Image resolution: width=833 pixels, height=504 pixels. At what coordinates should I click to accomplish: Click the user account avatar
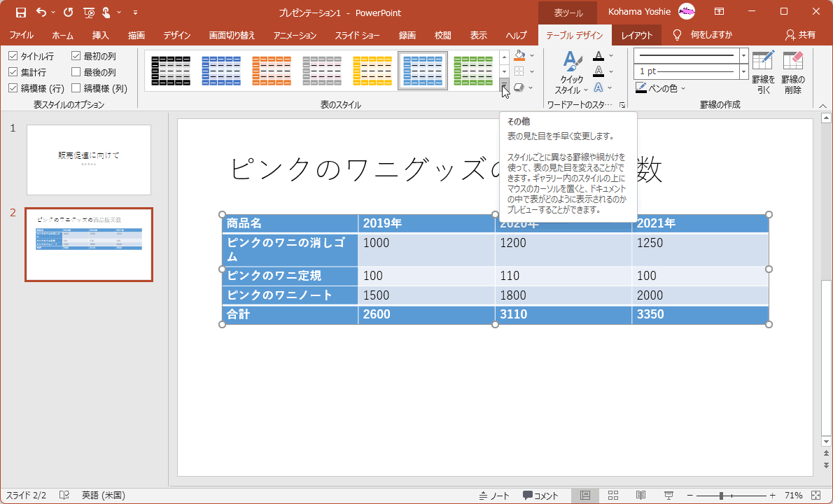687,11
